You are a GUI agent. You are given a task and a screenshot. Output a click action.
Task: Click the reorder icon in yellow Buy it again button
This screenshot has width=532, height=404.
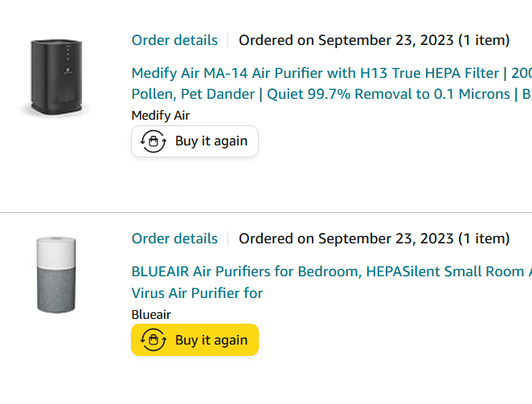click(x=153, y=340)
